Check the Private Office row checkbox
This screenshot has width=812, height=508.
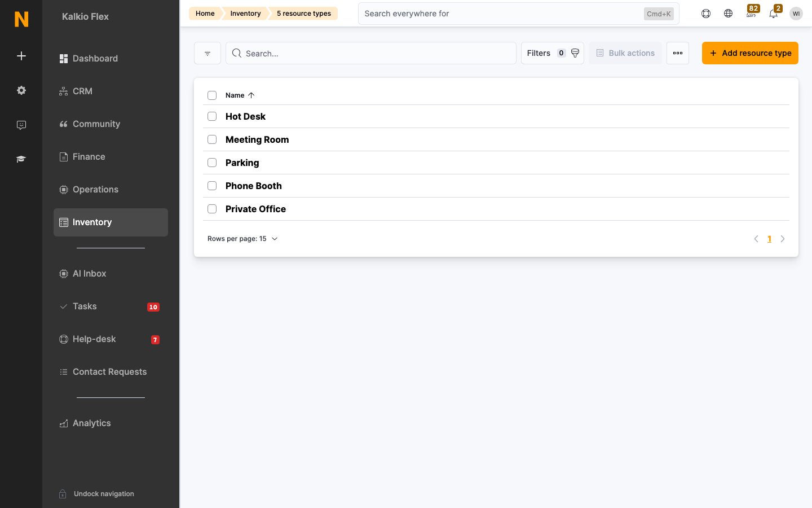pos(212,209)
